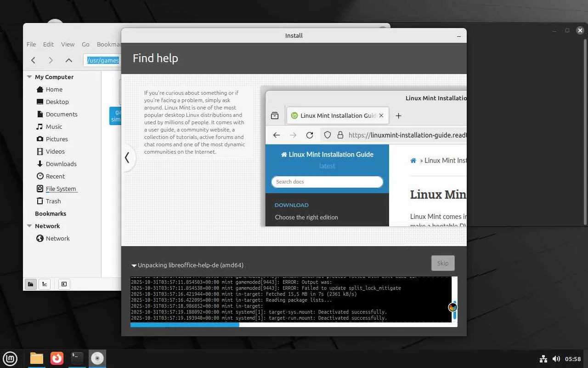Click the Skip button in the installer
588x368 pixels.
pyautogui.click(x=443, y=263)
